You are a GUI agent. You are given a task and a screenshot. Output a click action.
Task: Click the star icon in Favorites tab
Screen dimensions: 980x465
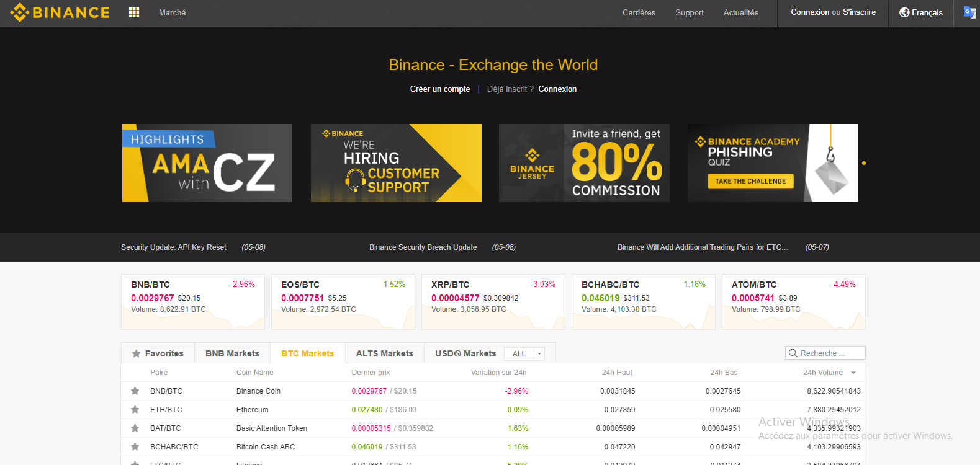pos(136,353)
